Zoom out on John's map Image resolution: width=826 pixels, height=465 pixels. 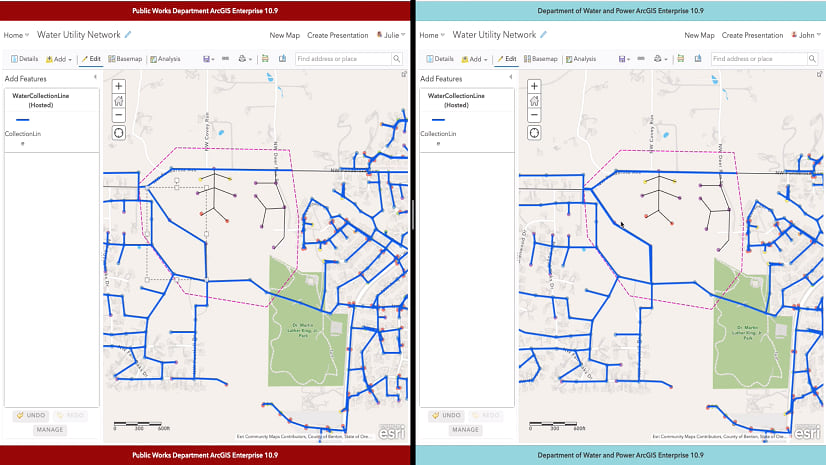click(534, 115)
